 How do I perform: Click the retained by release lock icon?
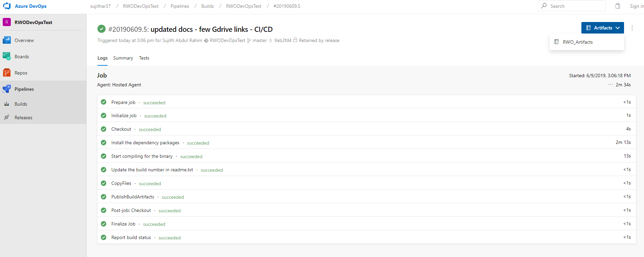pyautogui.click(x=295, y=40)
